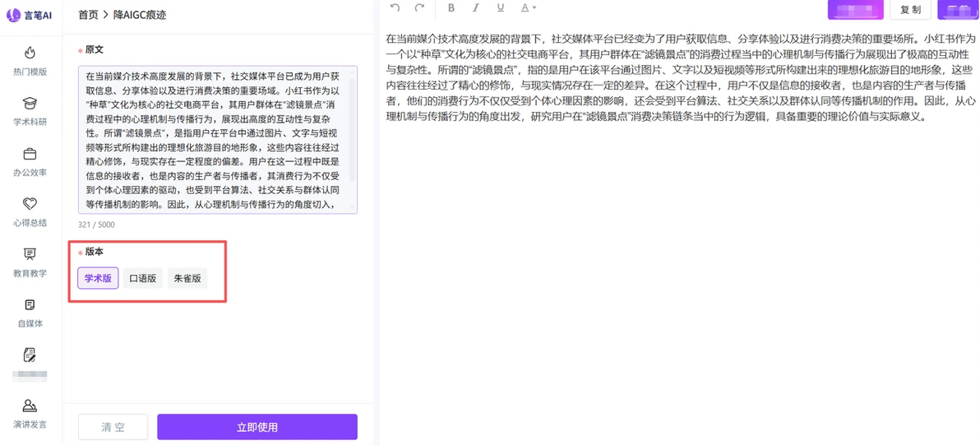Click the 首页 breadcrumb link

88,14
